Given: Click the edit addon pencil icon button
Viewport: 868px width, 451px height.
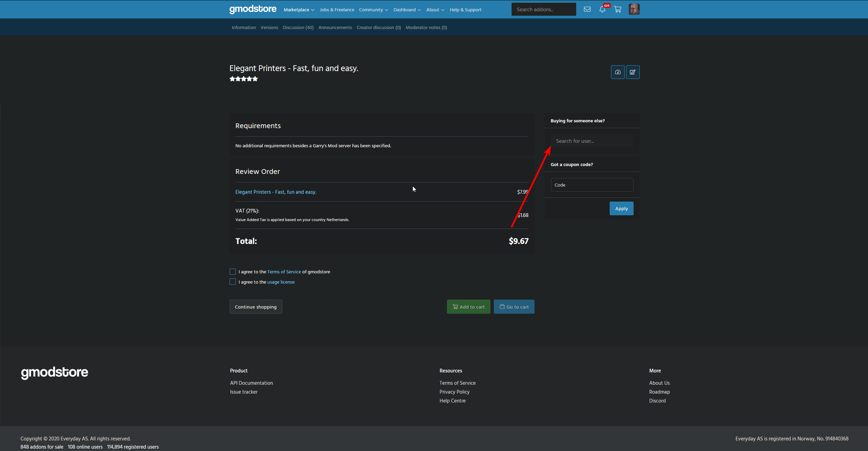Looking at the screenshot, I should tap(633, 72).
